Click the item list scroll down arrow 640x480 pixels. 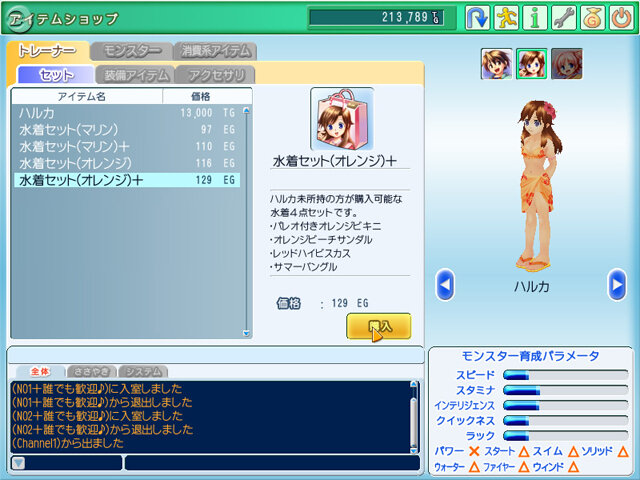(x=246, y=333)
